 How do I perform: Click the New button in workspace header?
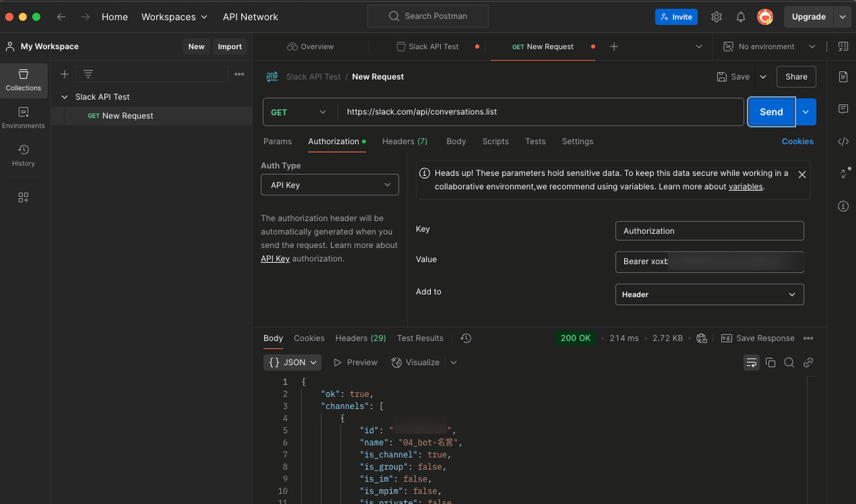coord(196,46)
